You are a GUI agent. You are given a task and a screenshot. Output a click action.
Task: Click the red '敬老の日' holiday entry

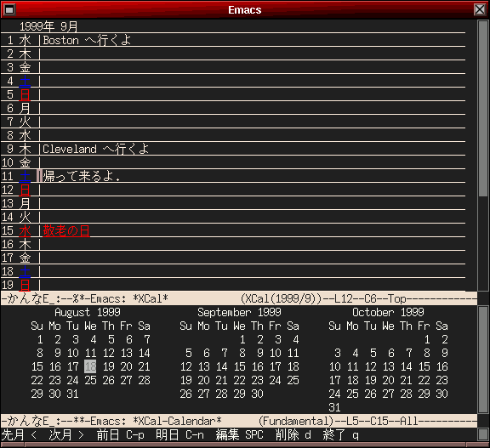(66, 230)
